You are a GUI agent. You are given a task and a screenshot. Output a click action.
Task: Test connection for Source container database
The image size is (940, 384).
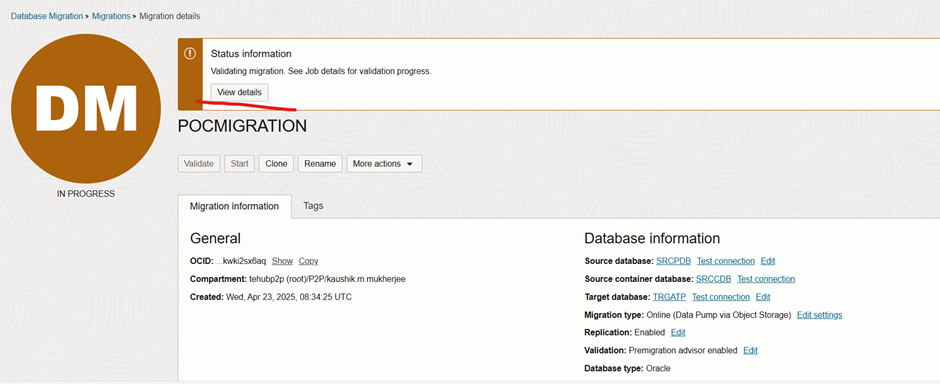click(766, 279)
